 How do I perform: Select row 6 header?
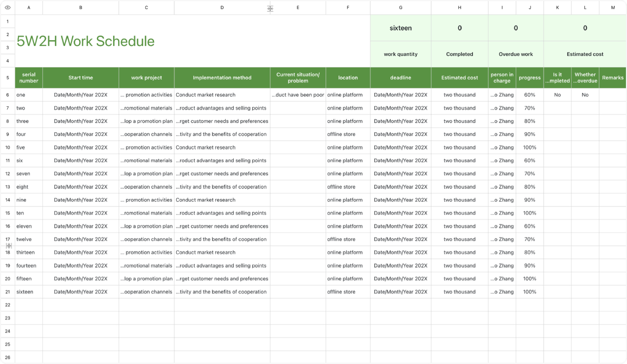(8, 95)
